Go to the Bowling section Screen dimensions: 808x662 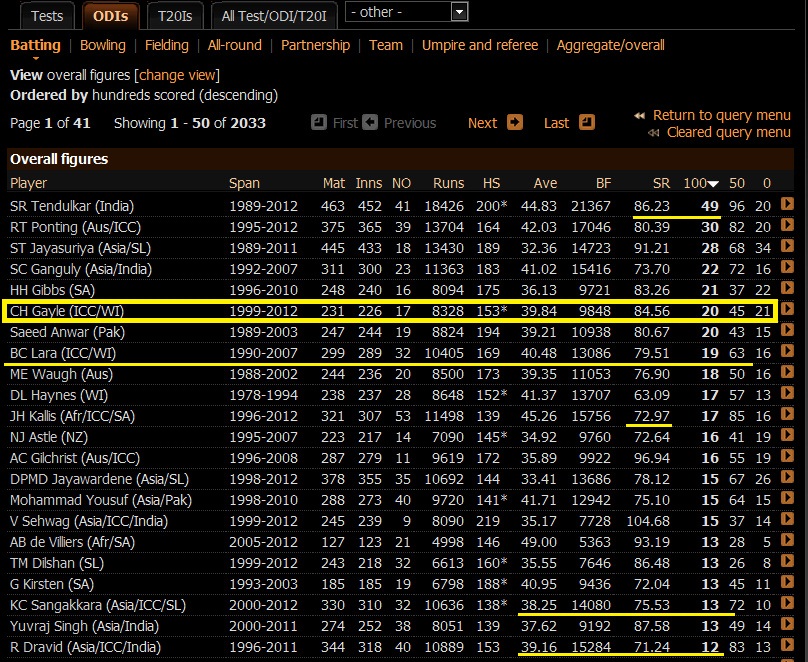[x=103, y=45]
